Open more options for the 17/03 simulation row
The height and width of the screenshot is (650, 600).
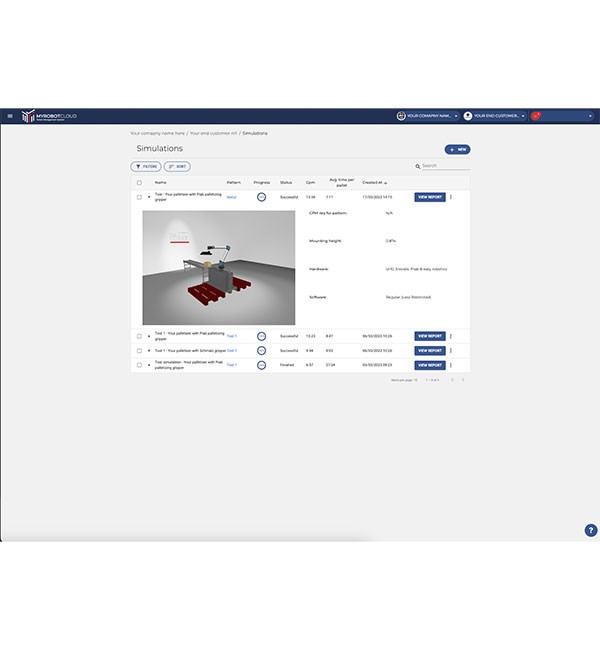(x=451, y=197)
